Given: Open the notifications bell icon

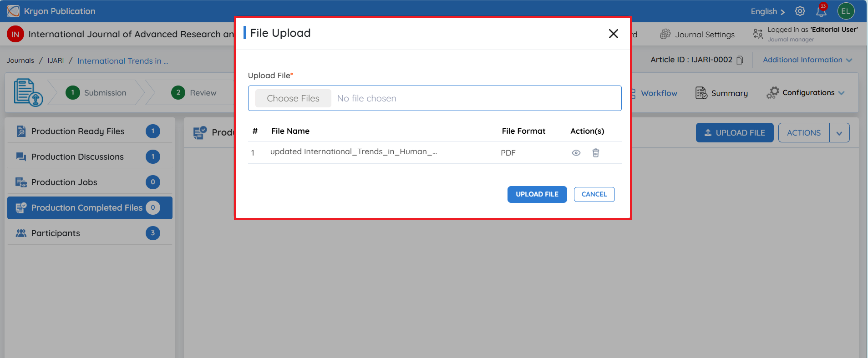Looking at the screenshot, I should (x=821, y=11).
